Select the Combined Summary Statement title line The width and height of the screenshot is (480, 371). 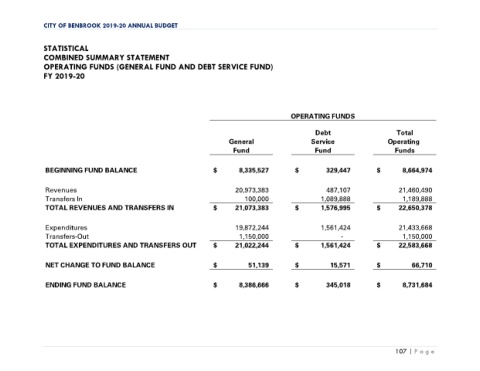[106, 58]
